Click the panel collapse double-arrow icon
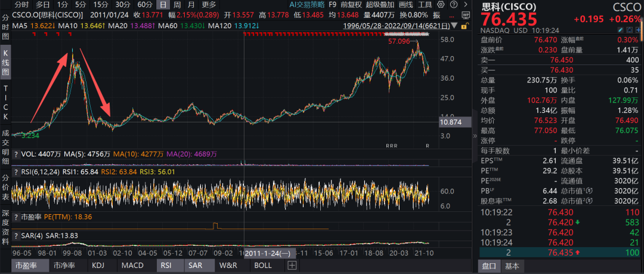644x274 pixels. click(x=475, y=137)
